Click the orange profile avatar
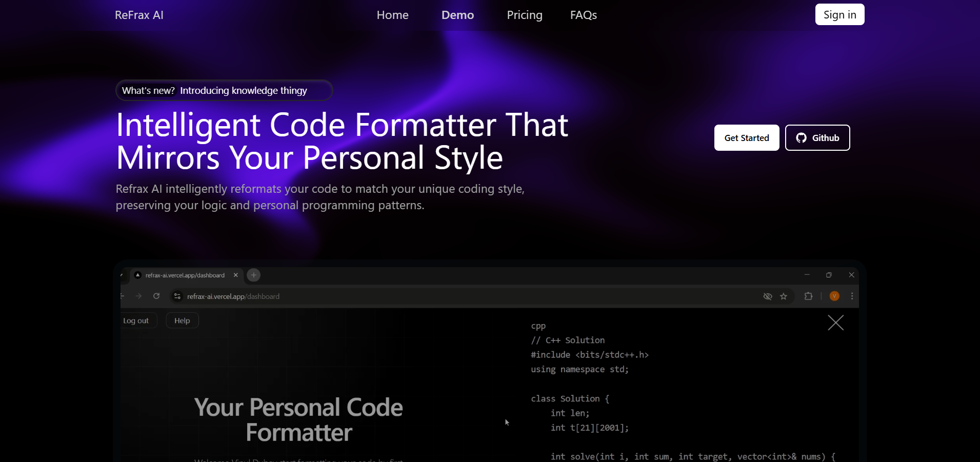 pos(834,296)
